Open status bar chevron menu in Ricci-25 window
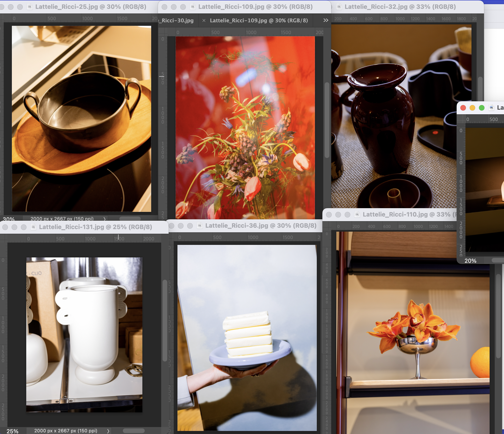This screenshot has width=504, height=434. click(x=105, y=219)
